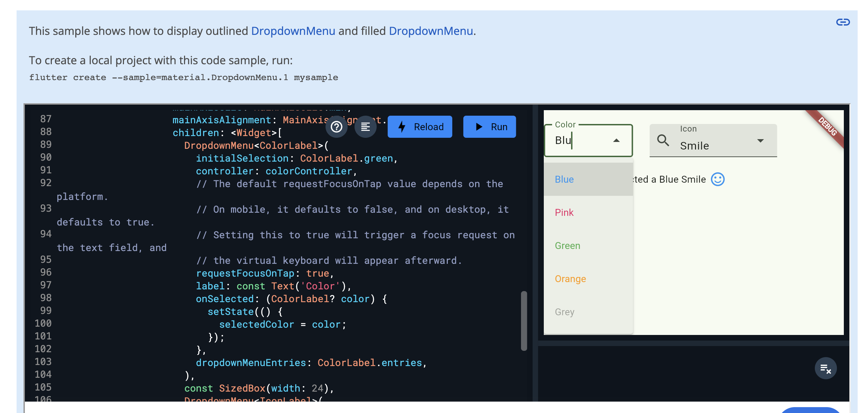
Task: Collapse the Color dropdown with the up arrow
Action: [x=616, y=141]
